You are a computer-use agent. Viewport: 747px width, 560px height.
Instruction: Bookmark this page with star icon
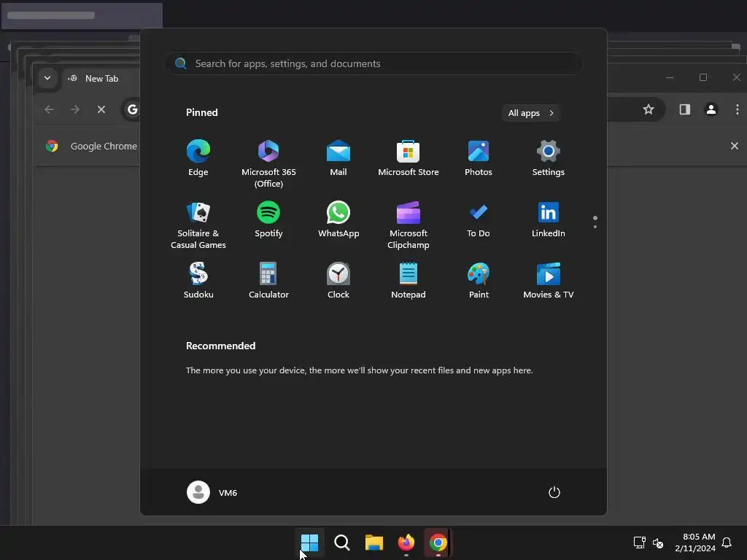tap(649, 109)
